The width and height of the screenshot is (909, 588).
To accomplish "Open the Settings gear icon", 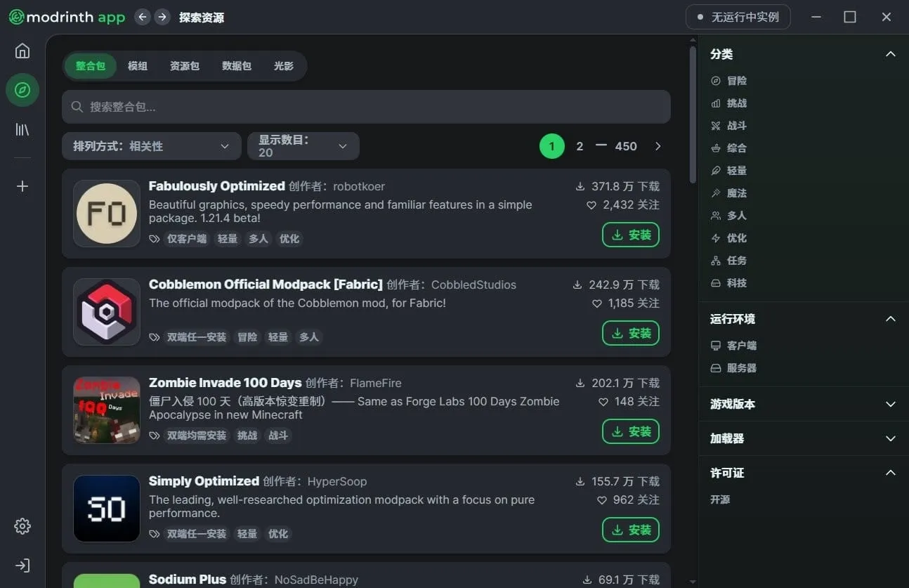I will [22, 526].
